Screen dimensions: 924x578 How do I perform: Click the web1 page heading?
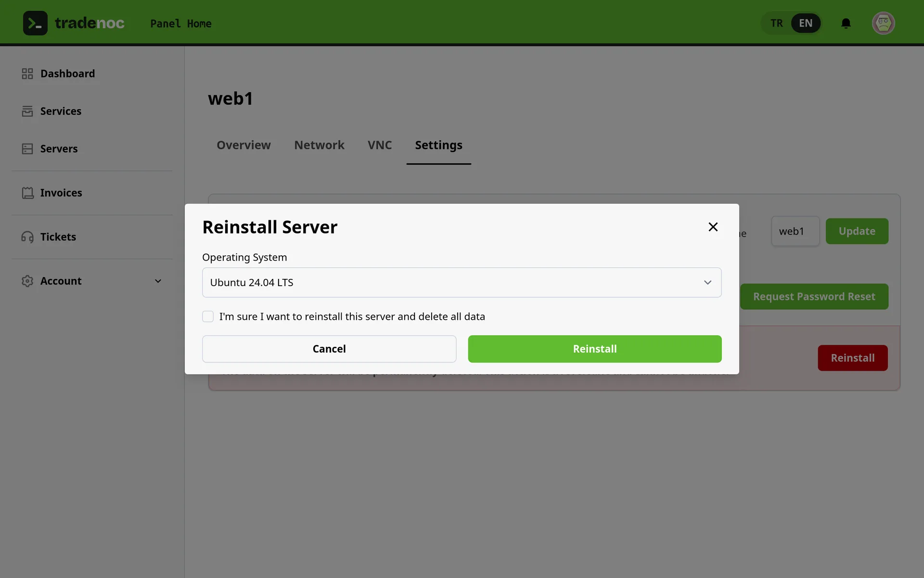(x=231, y=99)
